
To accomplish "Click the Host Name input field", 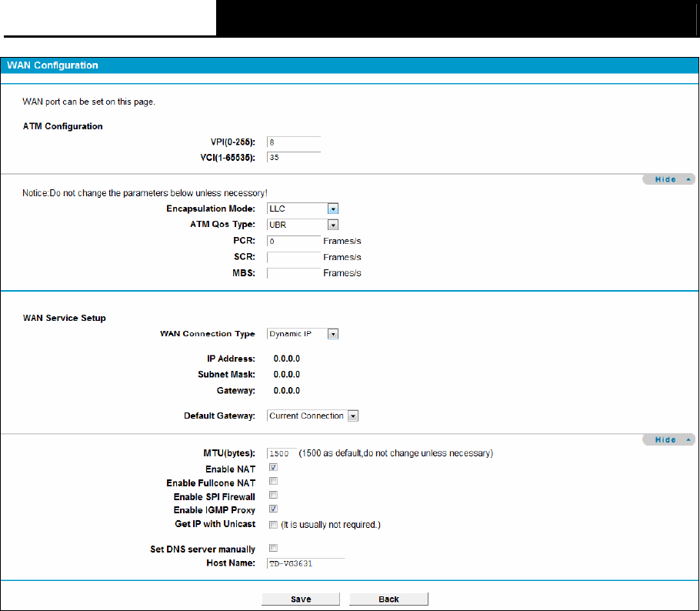I will [x=306, y=563].
